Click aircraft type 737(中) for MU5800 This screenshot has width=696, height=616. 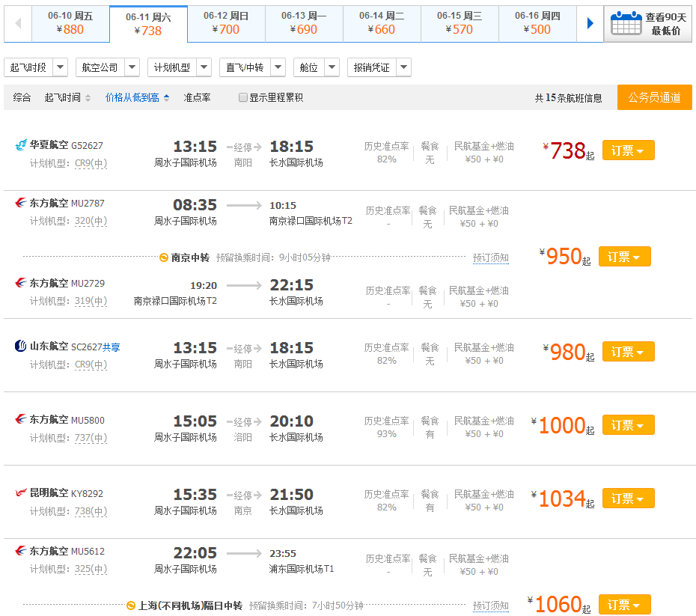click(91, 438)
